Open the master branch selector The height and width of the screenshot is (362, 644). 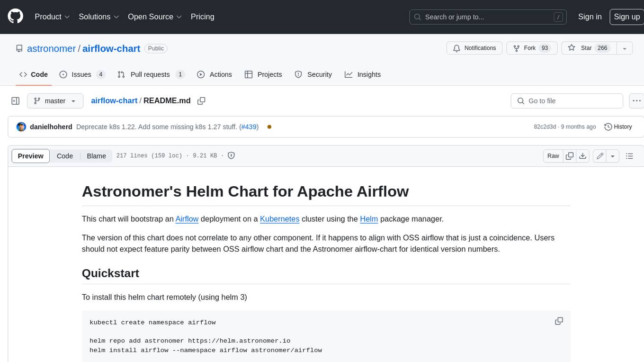[55, 101]
